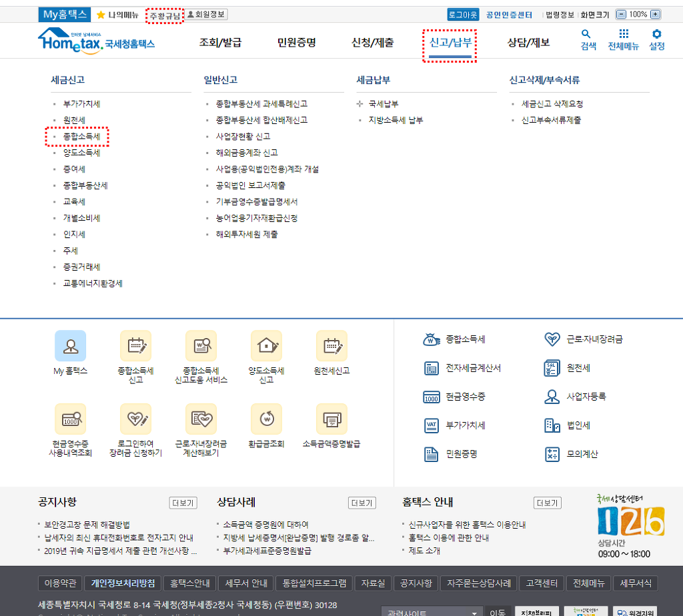The width and height of the screenshot is (683, 616).
Task: Open notice 보안경고창 문제 해결방법
Action: click(x=87, y=525)
